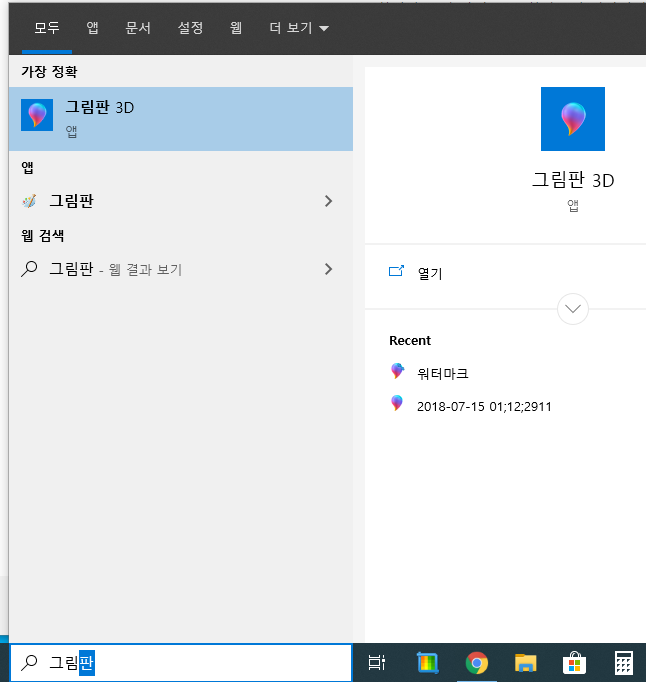Open the 더 보기 dropdown

[299, 28]
